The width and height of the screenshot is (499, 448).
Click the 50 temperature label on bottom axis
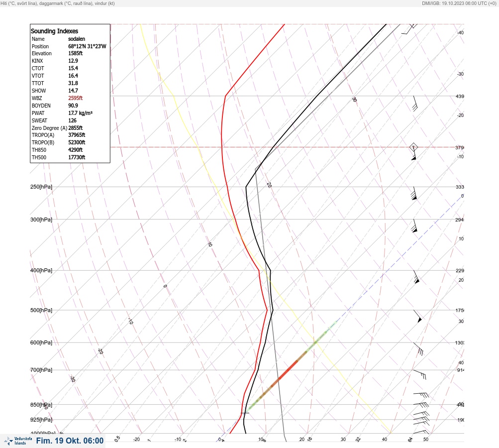pos(426,440)
